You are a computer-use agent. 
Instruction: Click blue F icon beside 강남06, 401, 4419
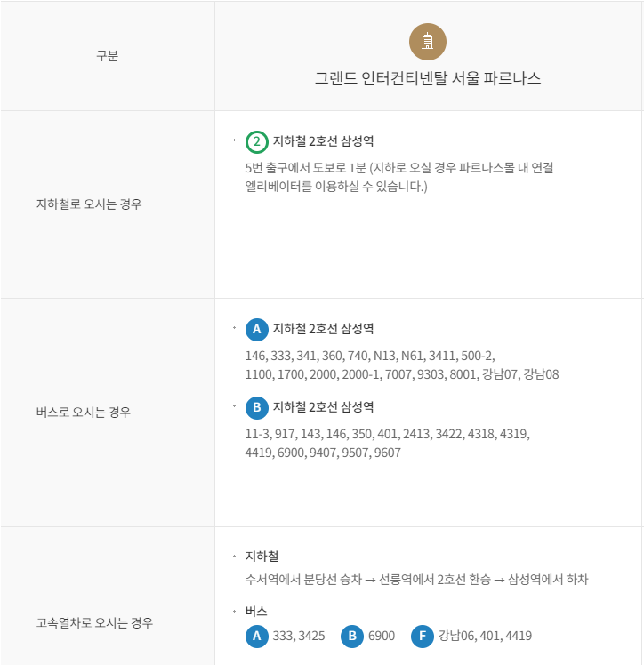pos(423,637)
